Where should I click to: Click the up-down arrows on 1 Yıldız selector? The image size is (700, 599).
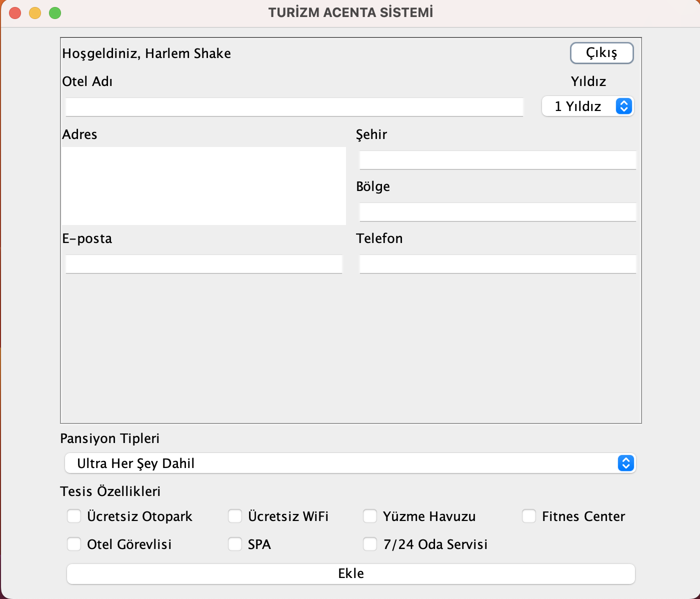point(623,106)
